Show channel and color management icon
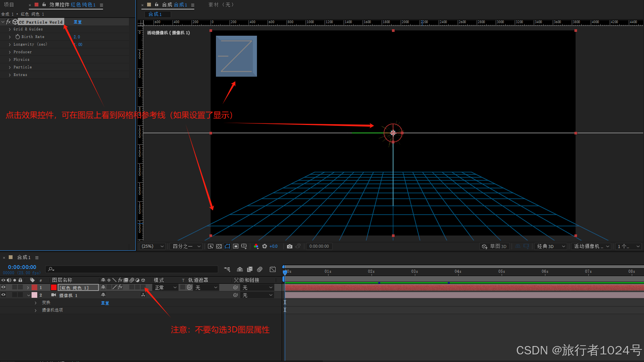The width and height of the screenshot is (644, 362). tap(256, 246)
